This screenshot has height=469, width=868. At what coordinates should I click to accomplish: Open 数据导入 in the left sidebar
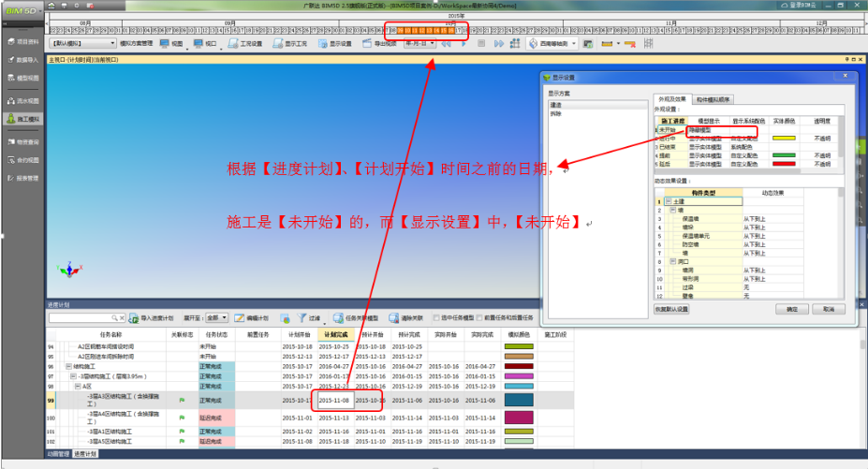22,60
